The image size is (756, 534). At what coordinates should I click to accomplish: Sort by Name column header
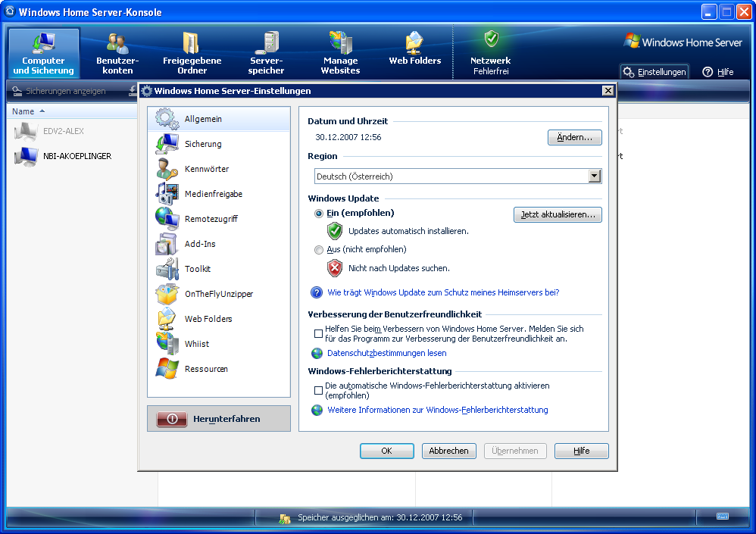[x=23, y=111]
